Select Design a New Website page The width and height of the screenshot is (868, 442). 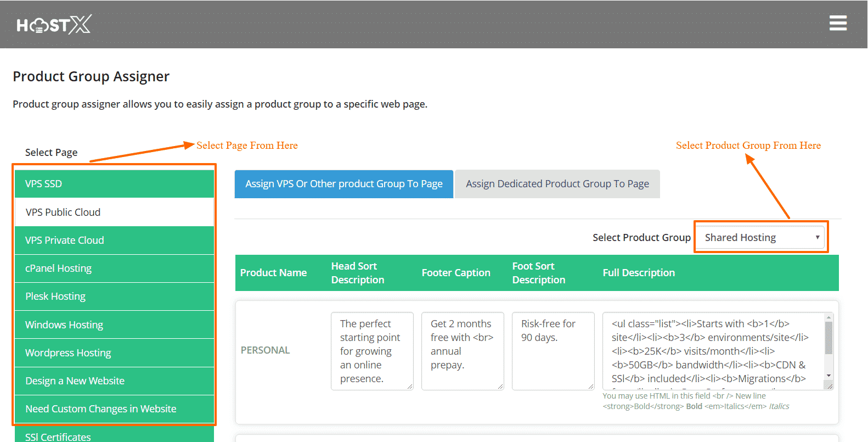[114, 381]
